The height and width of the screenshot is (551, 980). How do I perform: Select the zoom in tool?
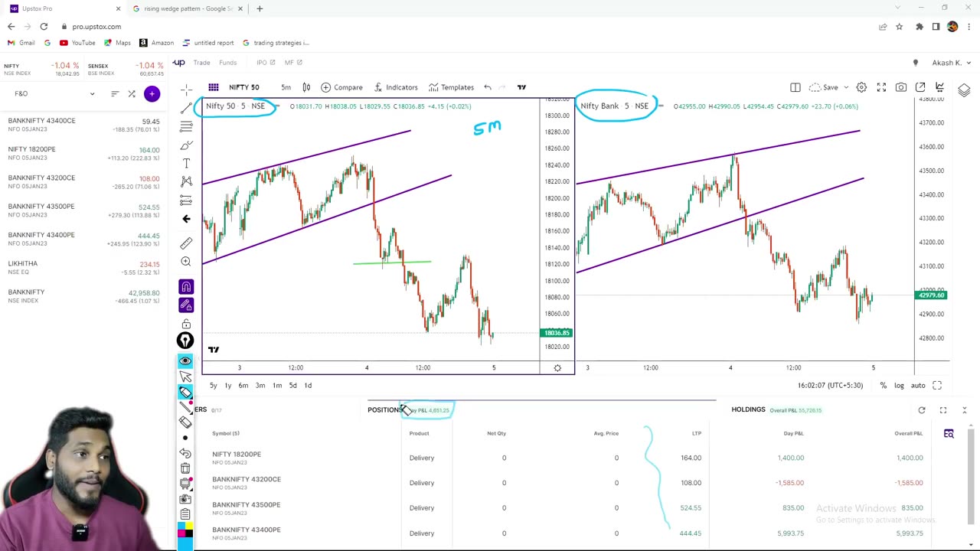[186, 262]
